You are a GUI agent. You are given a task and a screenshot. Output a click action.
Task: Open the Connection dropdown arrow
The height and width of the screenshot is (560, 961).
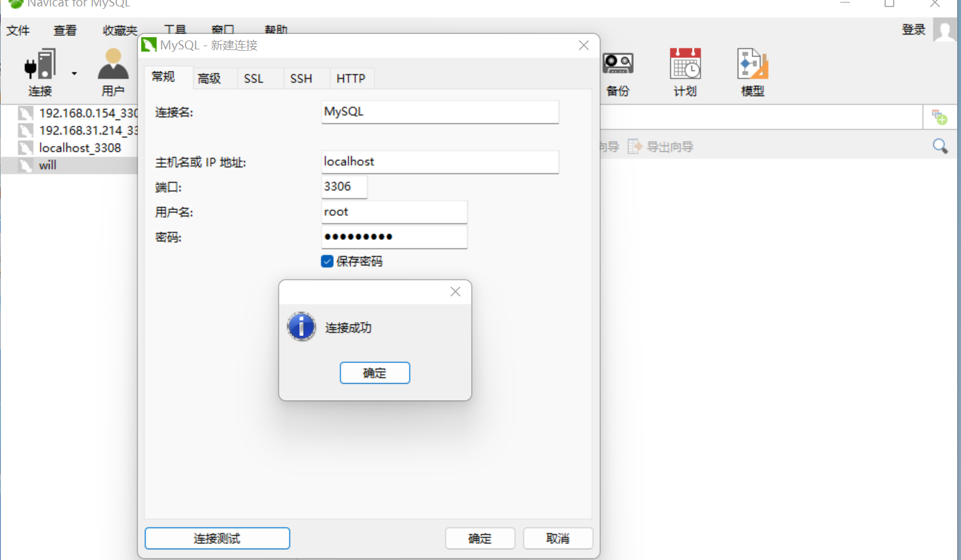pyautogui.click(x=74, y=74)
